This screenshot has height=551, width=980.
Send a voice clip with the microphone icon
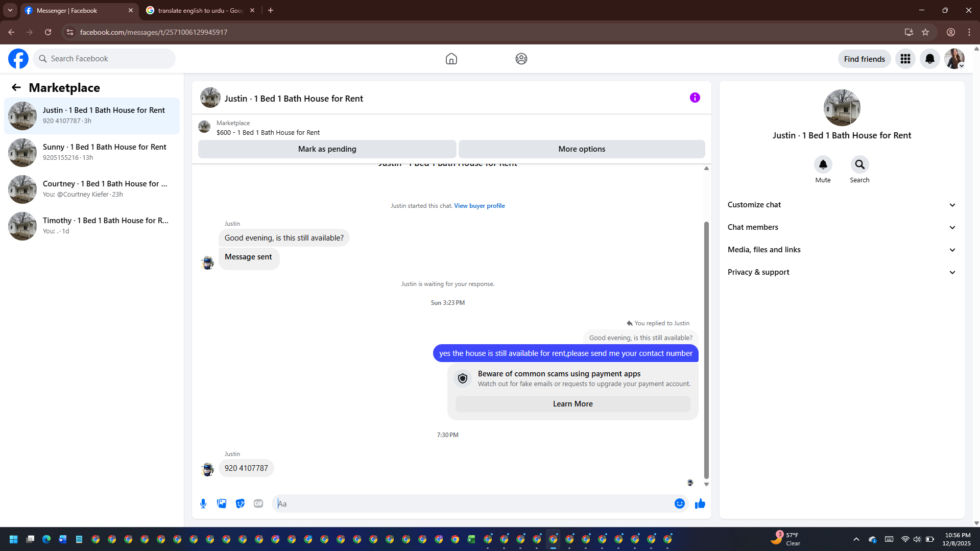pyautogui.click(x=203, y=504)
